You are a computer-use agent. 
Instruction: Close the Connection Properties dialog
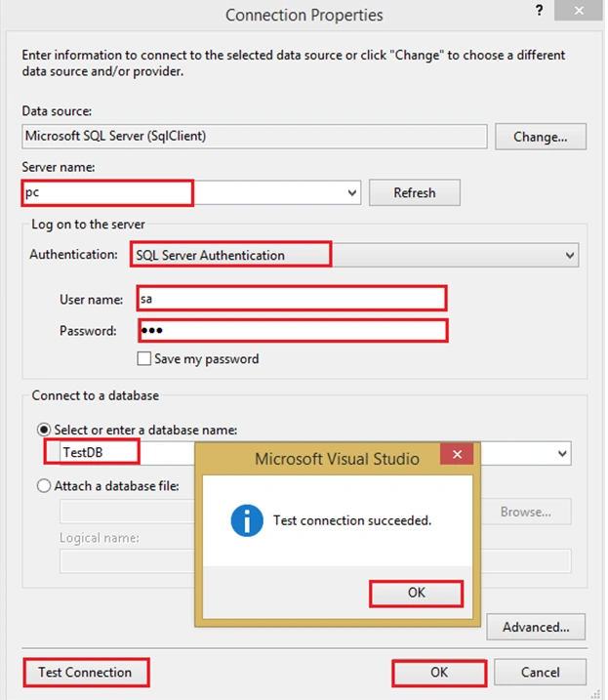tap(579, 11)
